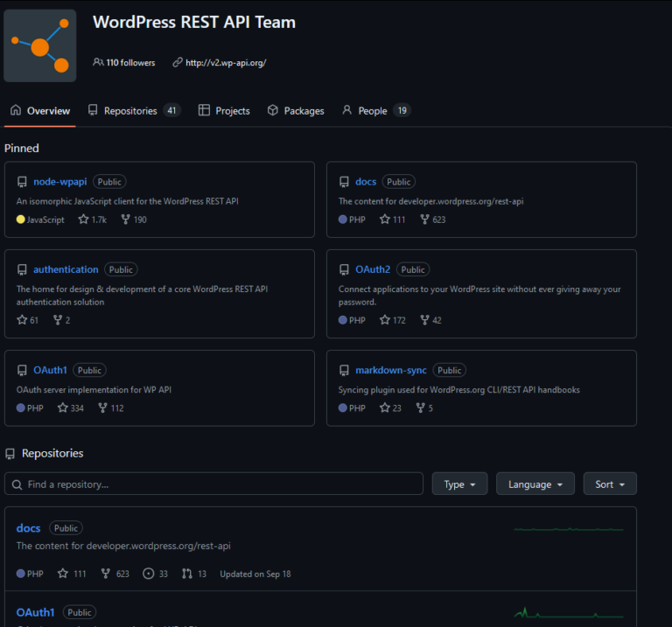Click the fork icon on markdown-sync card
This screenshot has height=627, width=672.
(x=421, y=408)
